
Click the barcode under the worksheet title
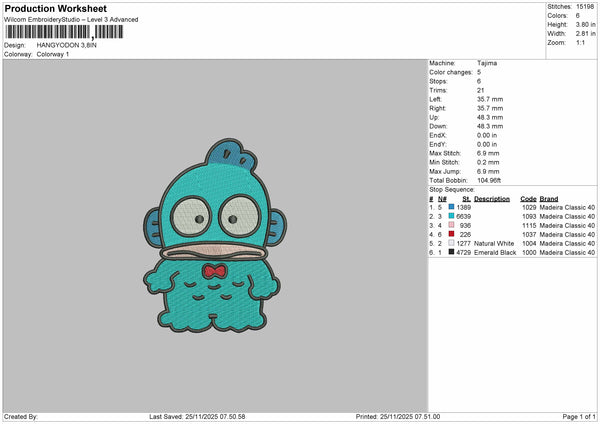click(x=64, y=32)
